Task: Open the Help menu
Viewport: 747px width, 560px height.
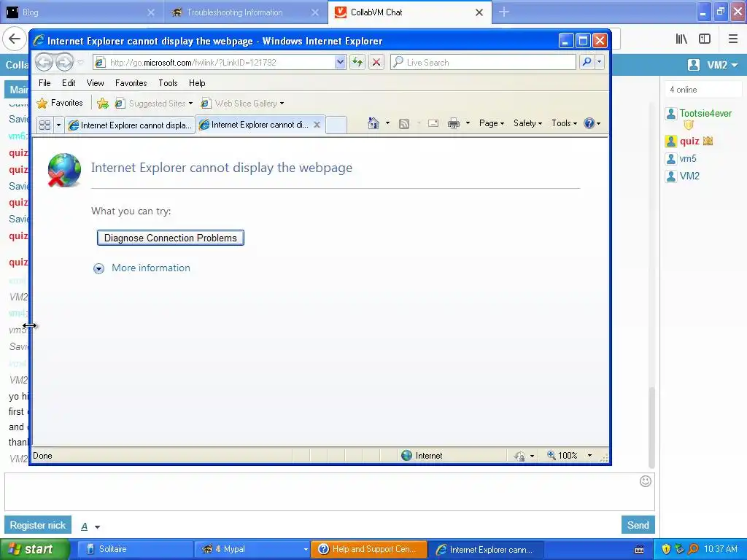Action: [x=197, y=83]
